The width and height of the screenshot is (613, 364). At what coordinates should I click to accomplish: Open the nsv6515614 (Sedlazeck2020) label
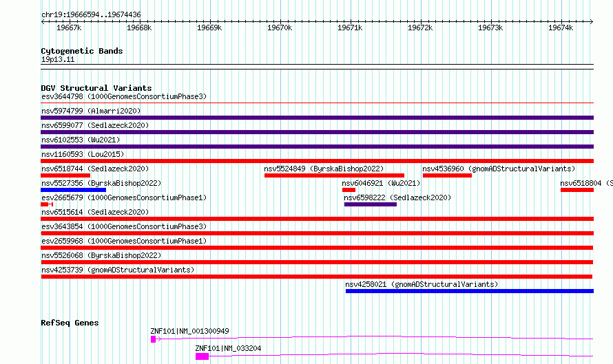95,212
